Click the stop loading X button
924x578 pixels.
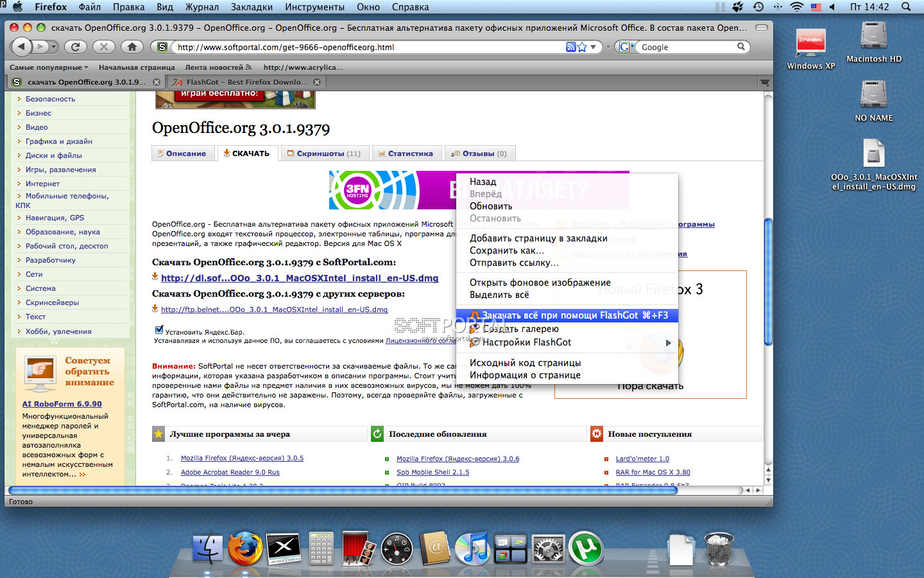[x=103, y=47]
